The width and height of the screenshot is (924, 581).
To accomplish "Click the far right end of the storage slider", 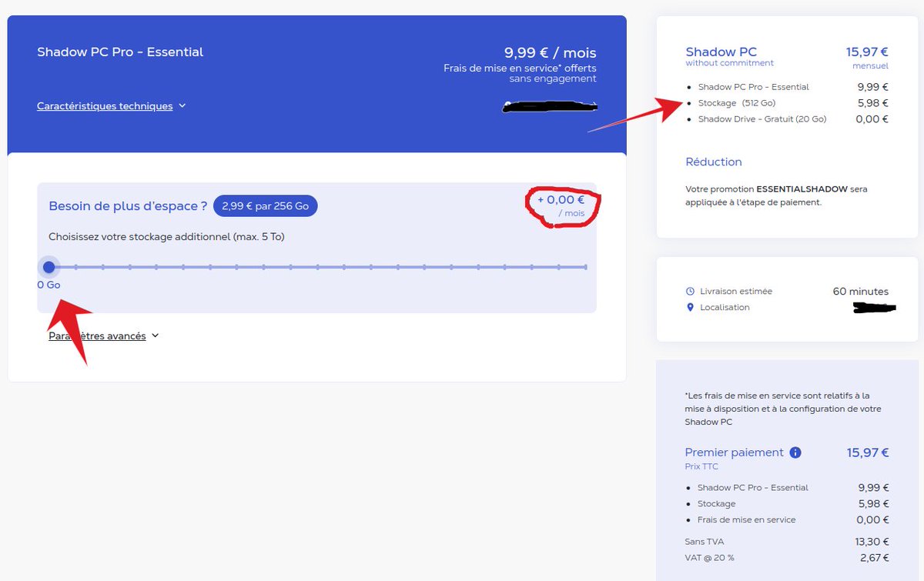I will [x=586, y=267].
